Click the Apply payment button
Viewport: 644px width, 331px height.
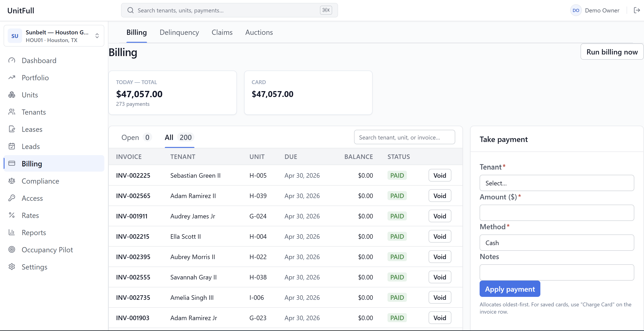point(510,289)
